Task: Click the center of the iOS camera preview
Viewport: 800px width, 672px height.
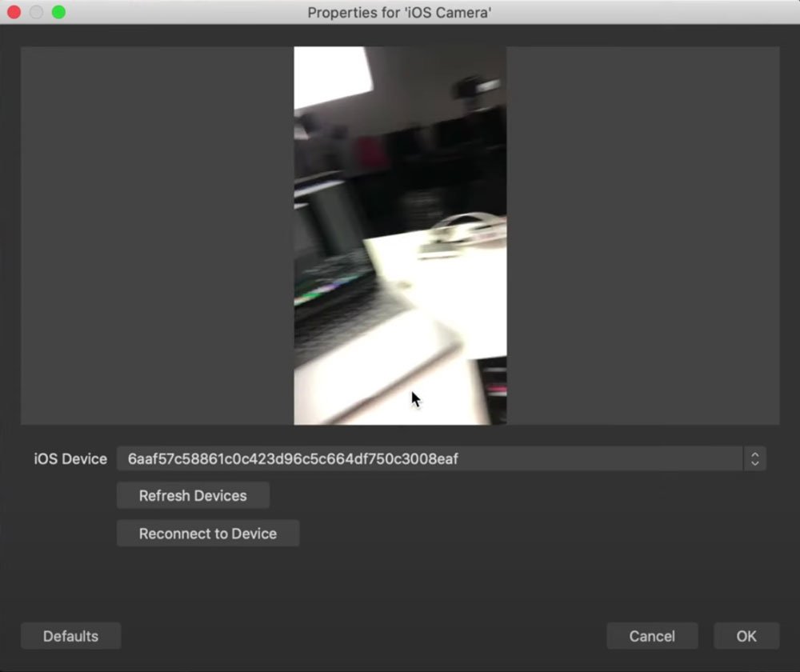Action: coord(400,235)
